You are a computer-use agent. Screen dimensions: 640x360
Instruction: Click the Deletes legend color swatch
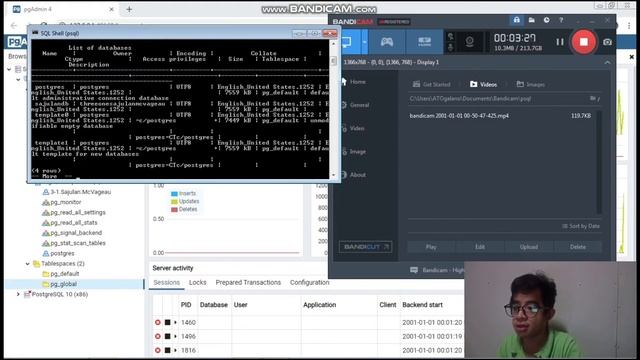click(x=174, y=209)
